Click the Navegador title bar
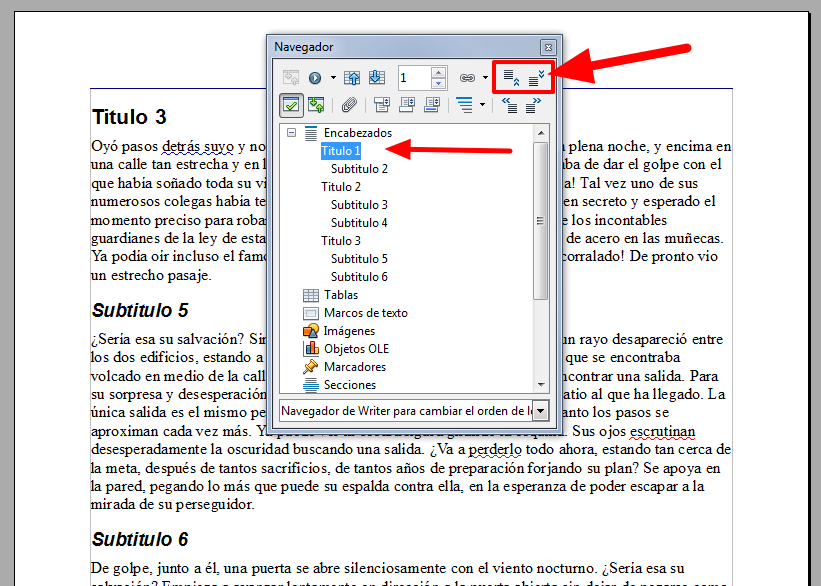 coord(406,47)
